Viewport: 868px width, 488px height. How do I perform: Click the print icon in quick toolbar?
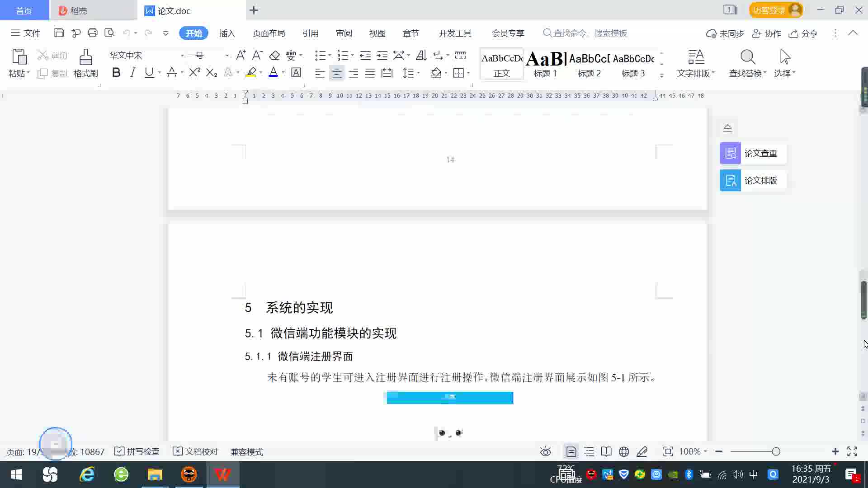coord(93,33)
